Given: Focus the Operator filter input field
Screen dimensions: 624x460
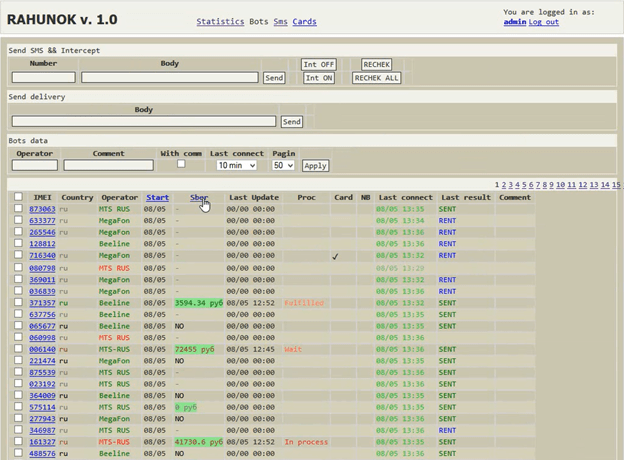Looking at the screenshot, I should point(34,165).
